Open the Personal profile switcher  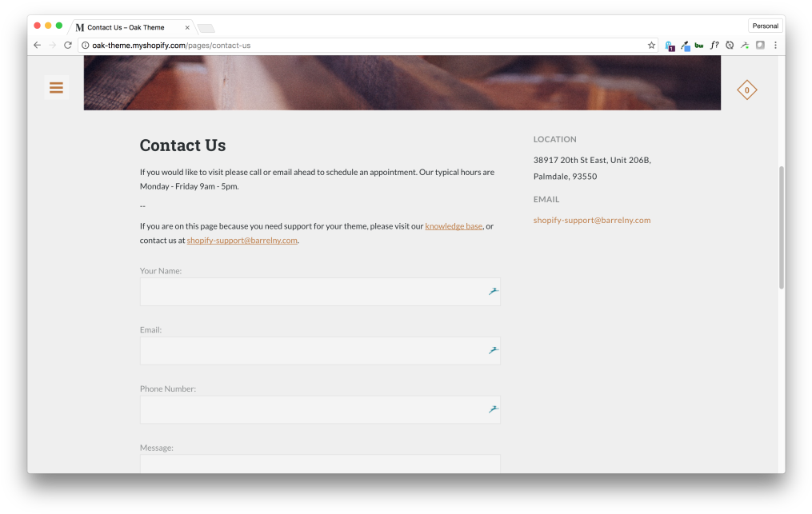[765, 26]
